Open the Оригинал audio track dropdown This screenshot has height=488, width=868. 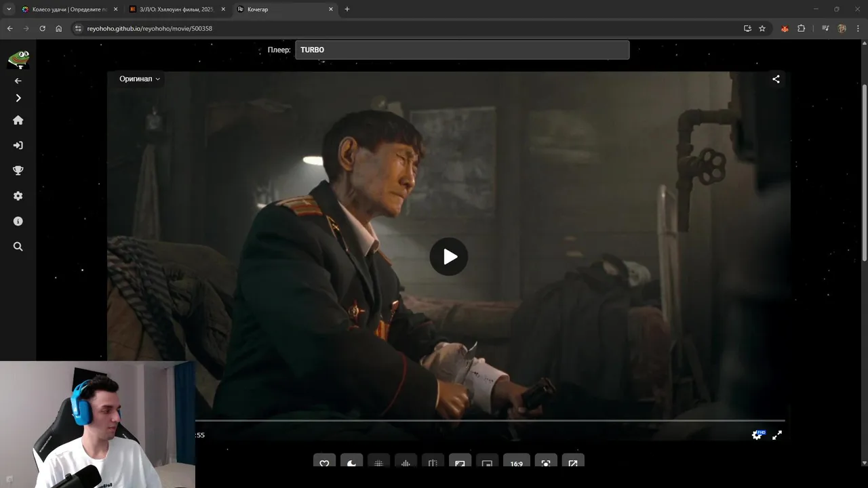point(140,79)
